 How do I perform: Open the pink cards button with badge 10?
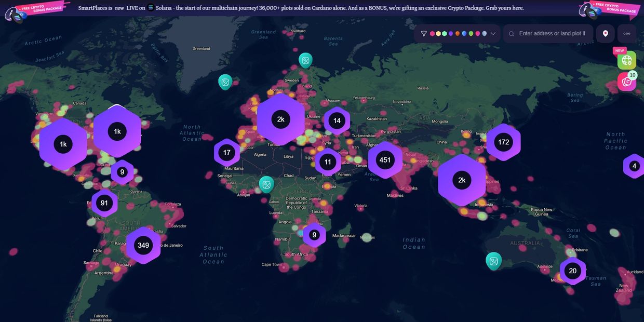(x=626, y=82)
